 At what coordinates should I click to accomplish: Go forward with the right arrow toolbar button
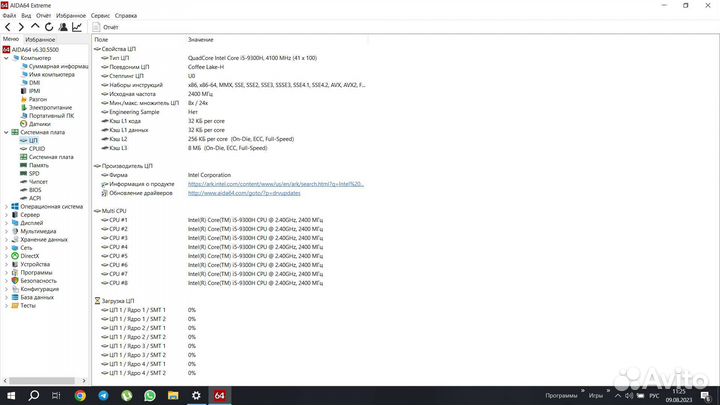21,27
